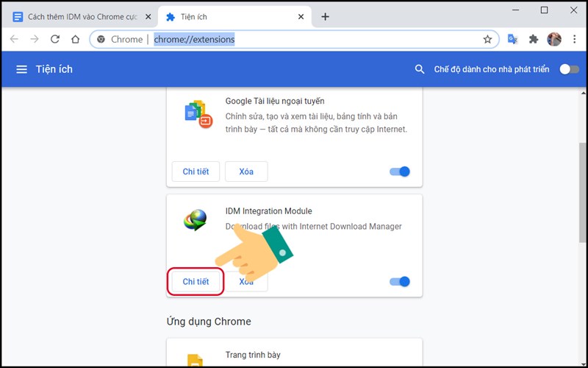Open a new tab with the plus button

325,17
